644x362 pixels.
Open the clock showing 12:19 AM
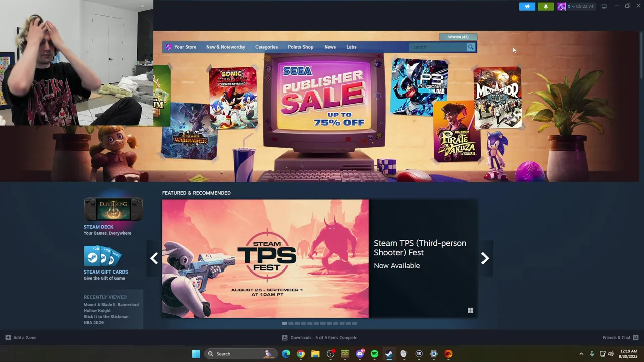click(x=628, y=354)
